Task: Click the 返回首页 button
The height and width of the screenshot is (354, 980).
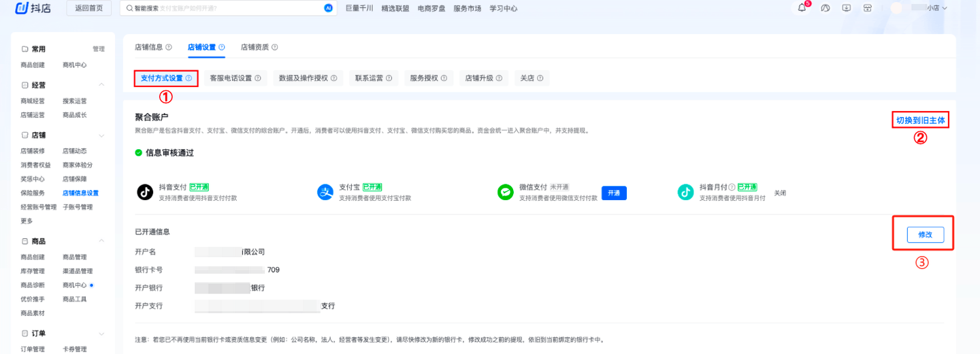Action: point(89,8)
